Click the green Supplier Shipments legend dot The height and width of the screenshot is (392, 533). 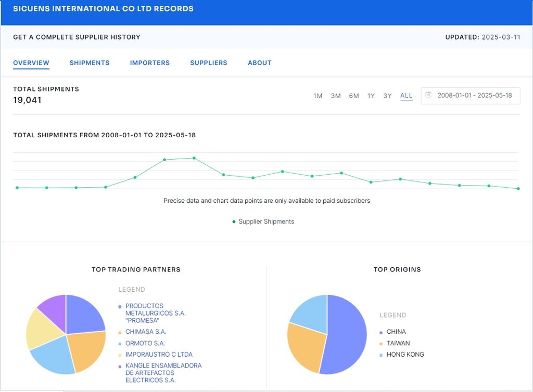(x=234, y=222)
